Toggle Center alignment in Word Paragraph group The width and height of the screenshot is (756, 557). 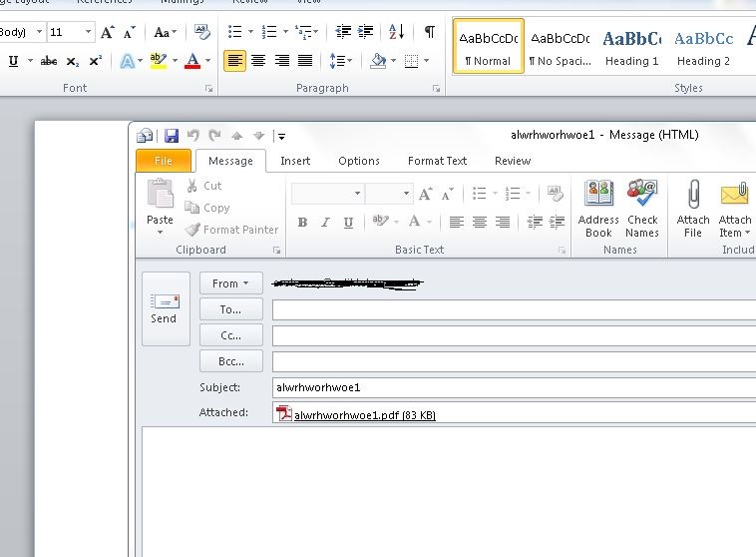[x=258, y=61]
